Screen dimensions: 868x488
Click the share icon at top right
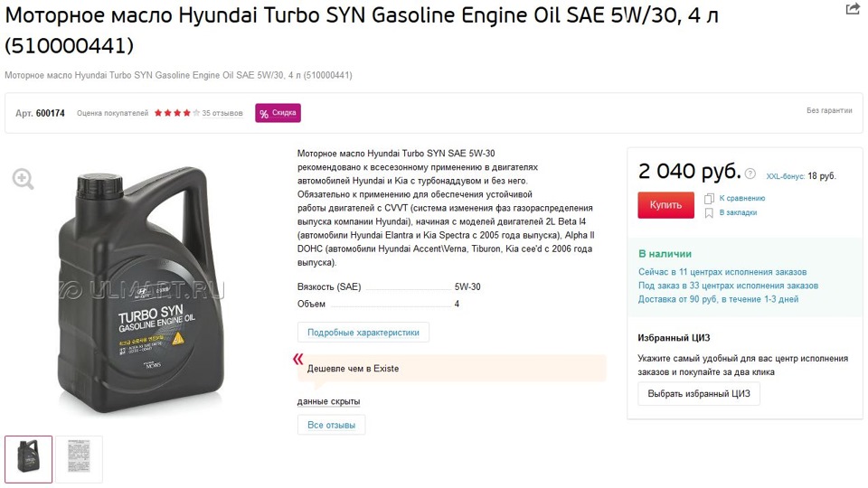coord(853,9)
